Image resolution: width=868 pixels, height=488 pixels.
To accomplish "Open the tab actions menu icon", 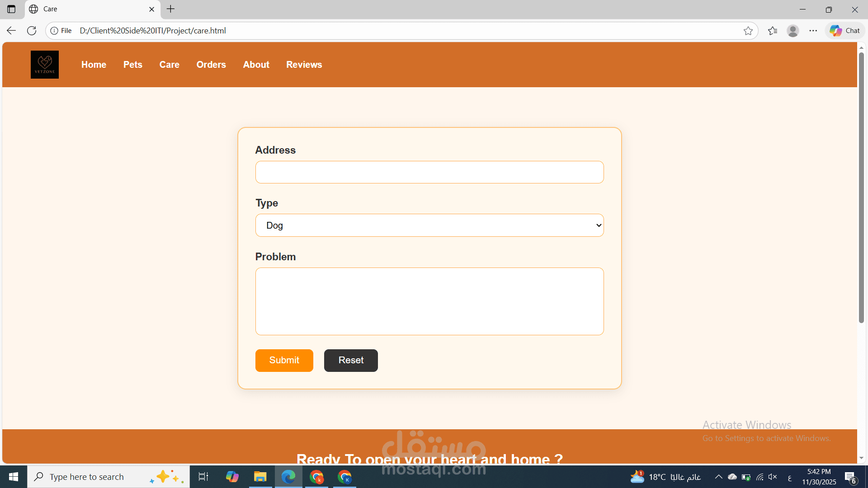I will 11,9.
